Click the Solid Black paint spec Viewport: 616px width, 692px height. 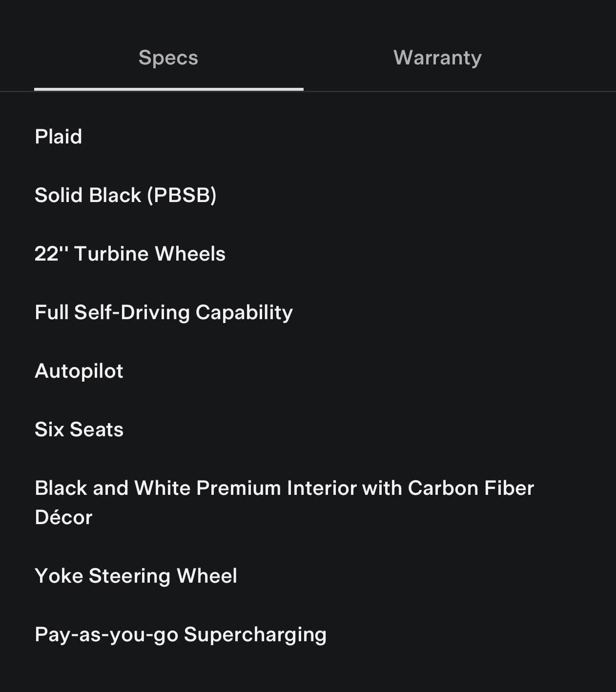[125, 195]
